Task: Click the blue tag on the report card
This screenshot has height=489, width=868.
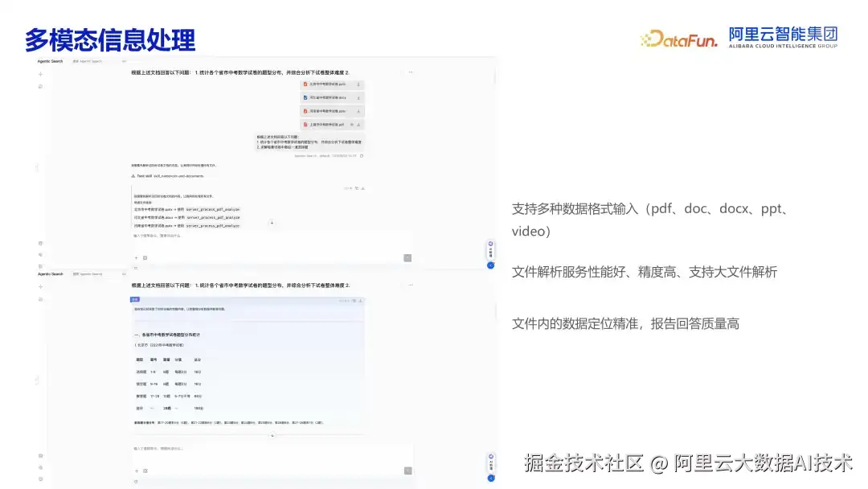Action: tap(135, 299)
